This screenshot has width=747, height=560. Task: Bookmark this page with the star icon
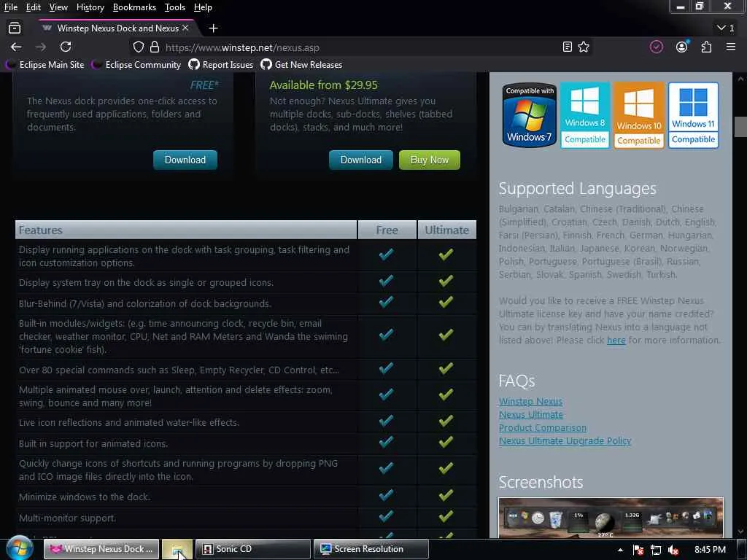click(x=584, y=47)
